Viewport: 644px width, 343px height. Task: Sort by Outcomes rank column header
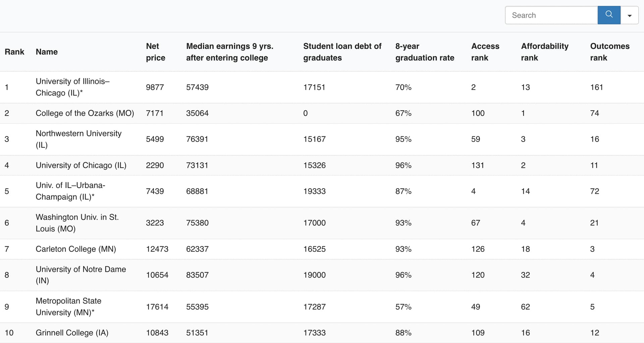(x=609, y=52)
